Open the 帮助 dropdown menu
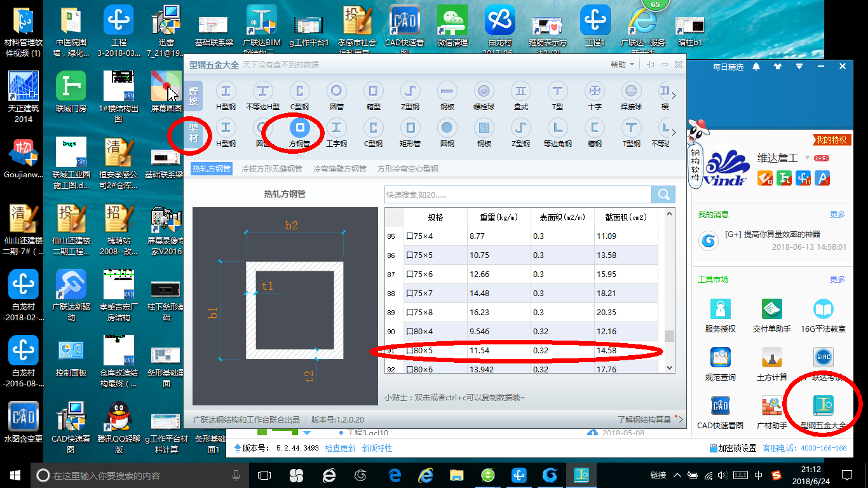Screen dimensions: 868x488 point(621,65)
